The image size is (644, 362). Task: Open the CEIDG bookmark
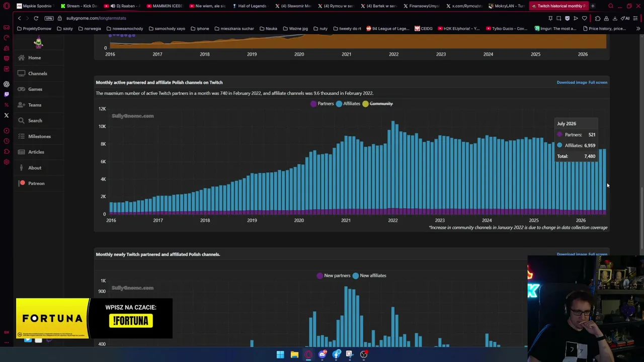[424, 29]
